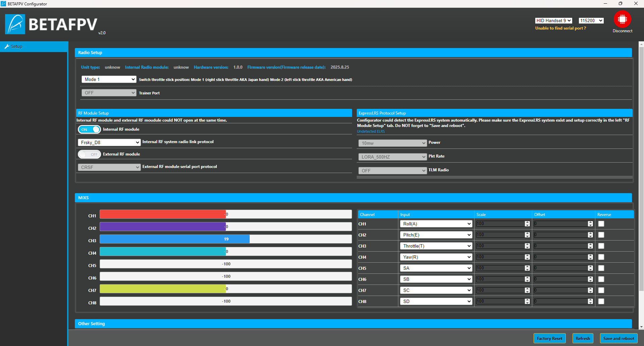Viewport: 644px width, 346px height.
Task: Click the teal CH4 mix bar
Action: (163, 252)
